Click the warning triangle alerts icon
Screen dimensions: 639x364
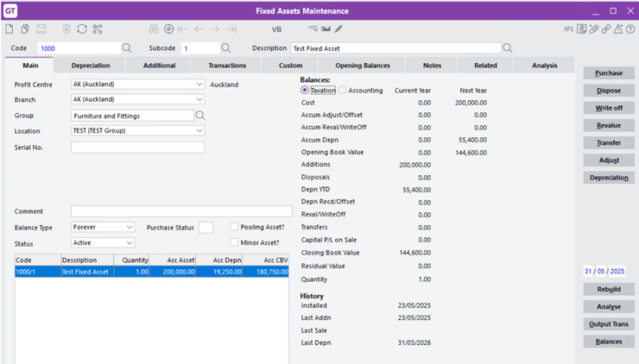click(x=618, y=29)
